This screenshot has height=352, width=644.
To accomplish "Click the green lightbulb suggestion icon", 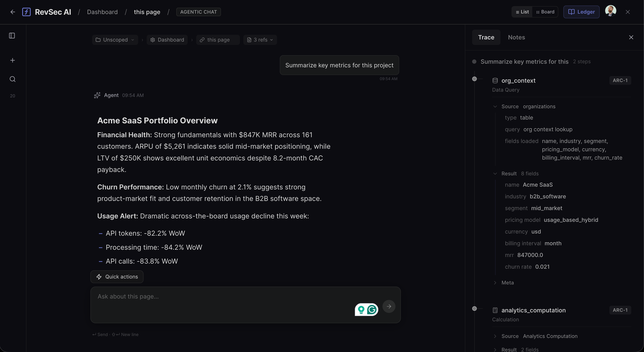I will tap(361, 310).
